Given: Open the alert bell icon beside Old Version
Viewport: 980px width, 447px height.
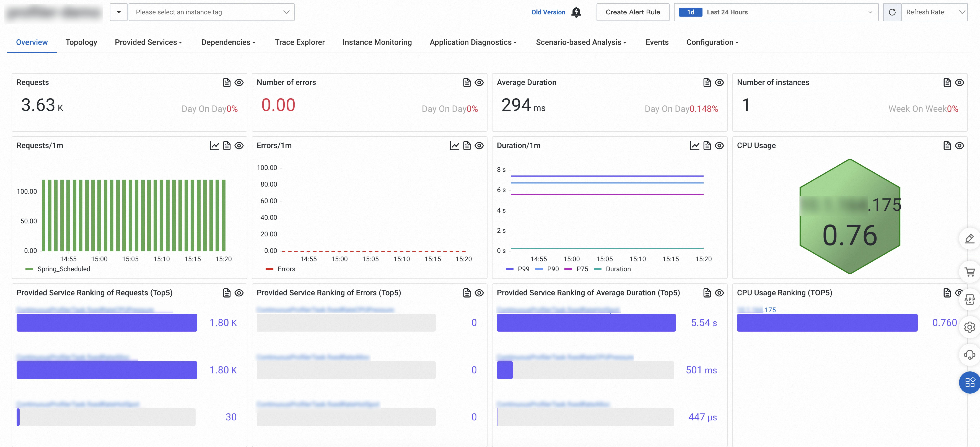Looking at the screenshot, I should (x=576, y=12).
